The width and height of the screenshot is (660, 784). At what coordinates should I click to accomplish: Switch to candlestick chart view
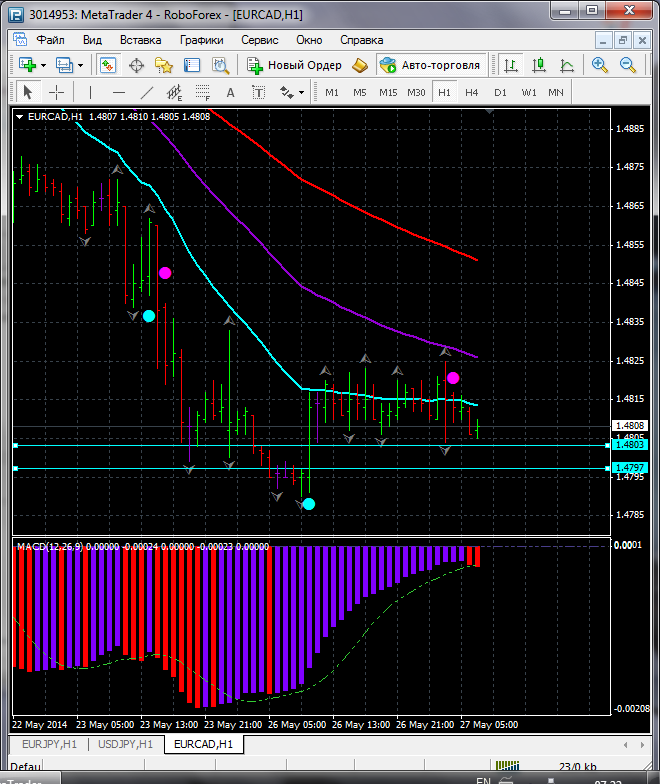(538, 66)
